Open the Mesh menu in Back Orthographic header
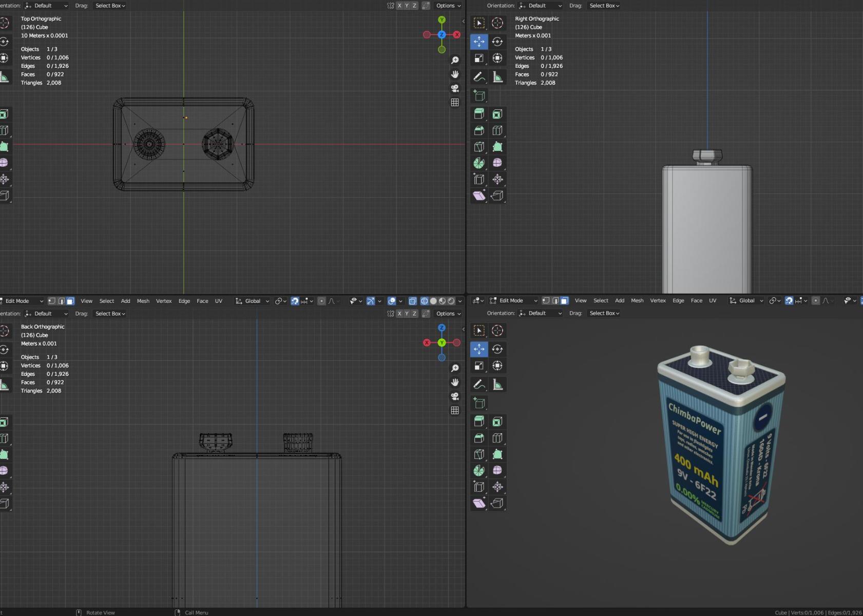Image resolution: width=863 pixels, height=616 pixels. [x=143, y=301]
